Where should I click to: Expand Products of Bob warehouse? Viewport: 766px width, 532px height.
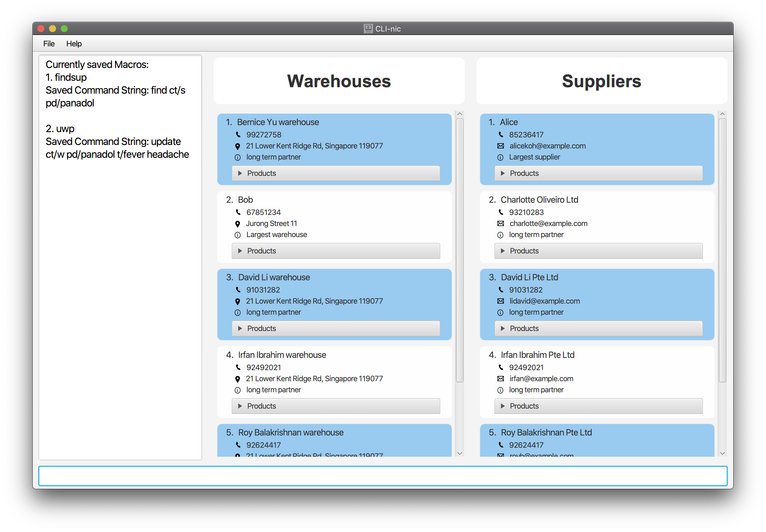click(336, 251)
